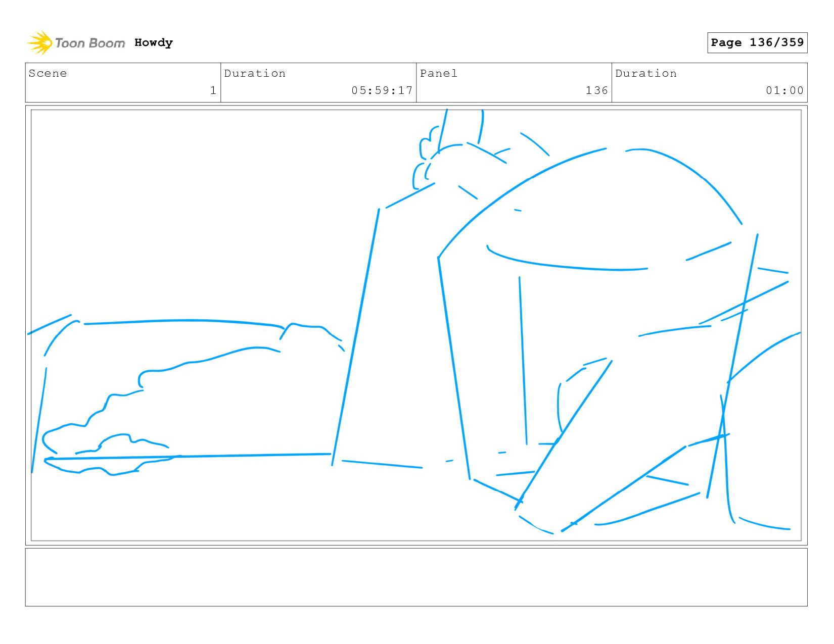The image size is (834, 644).
Task: Click the storyboard sketch panel
Action: tap(416, 325)
